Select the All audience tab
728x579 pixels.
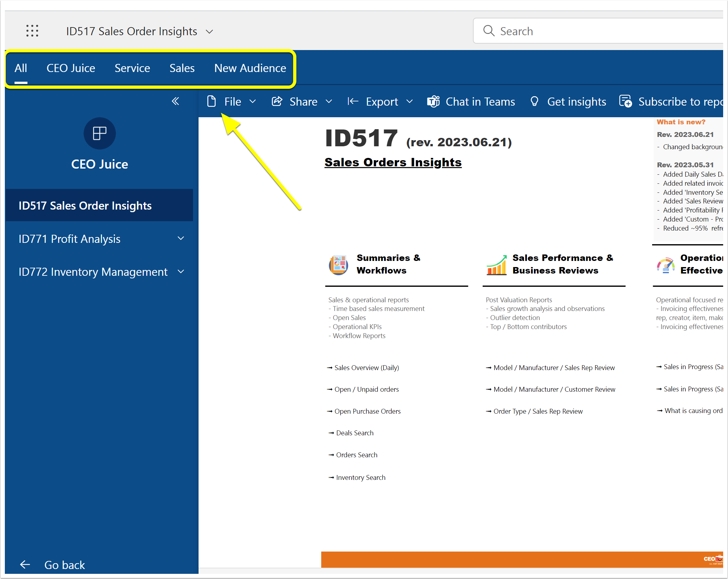coord(21,68)
